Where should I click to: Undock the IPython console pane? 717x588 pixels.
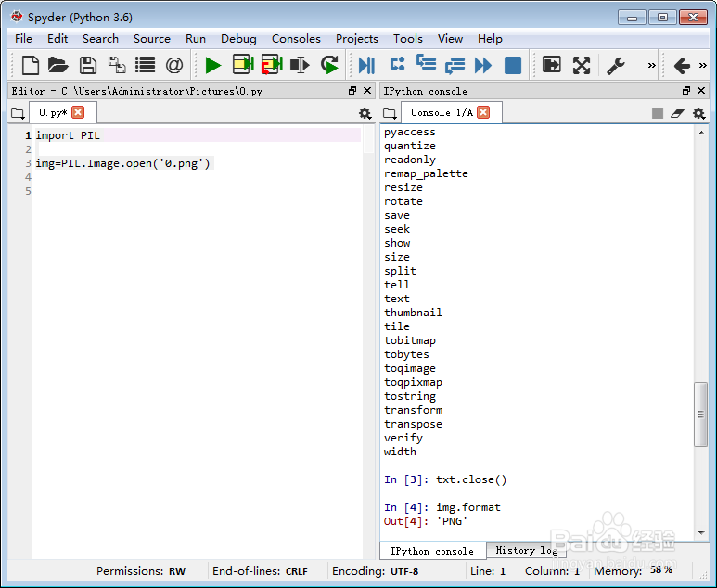[685, 91]
